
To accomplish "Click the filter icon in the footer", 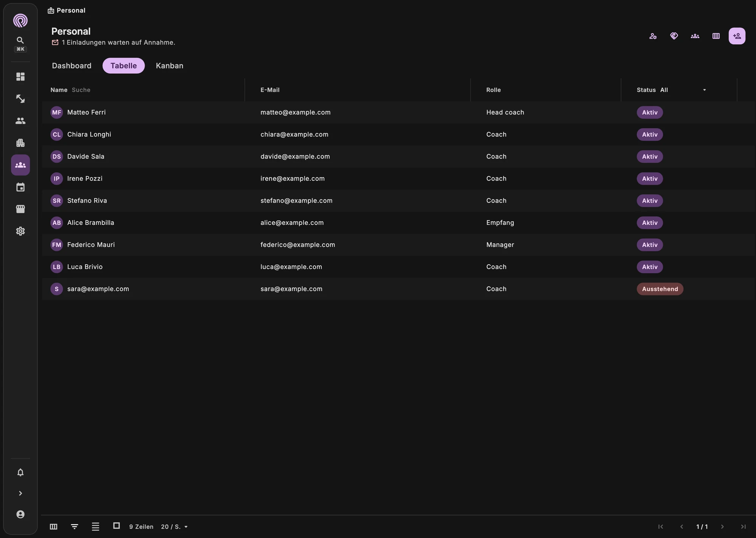I will click(x=74, y=527).
